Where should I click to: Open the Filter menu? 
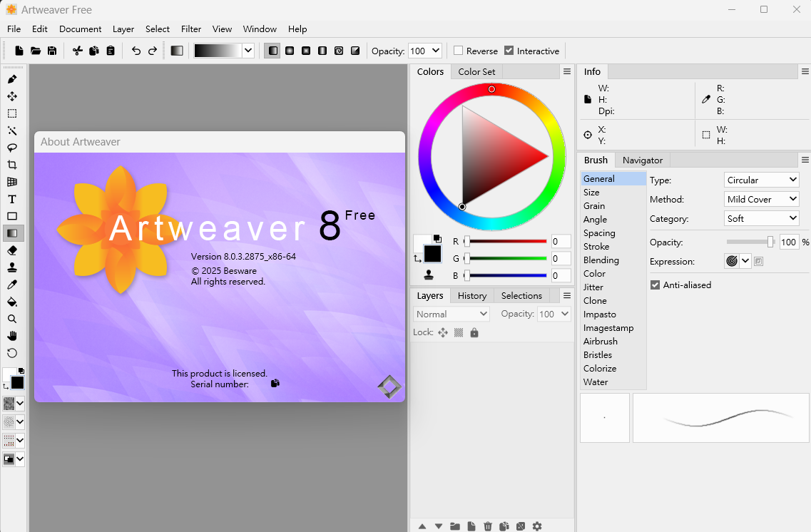pos(191,29)
